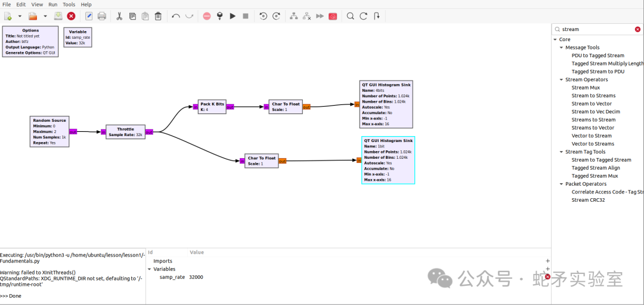
Task: Redo the last undone action
Action: [189, 16]
